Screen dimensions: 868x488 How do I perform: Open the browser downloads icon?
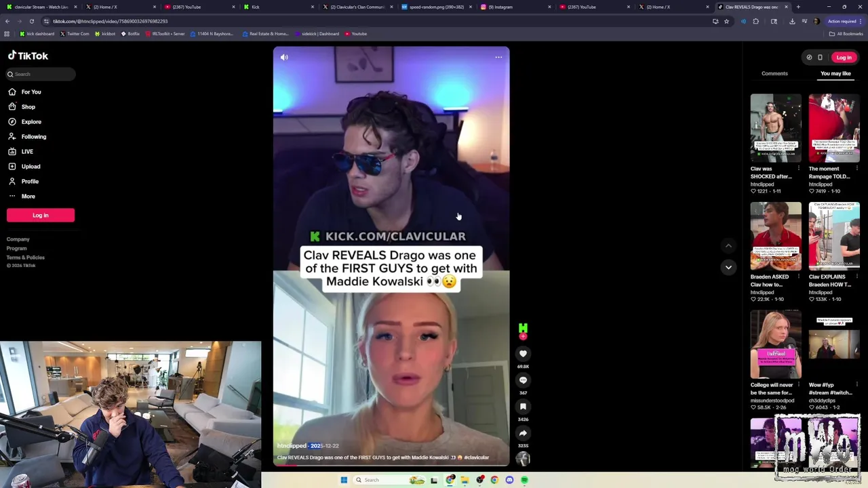tap(791, 21)
